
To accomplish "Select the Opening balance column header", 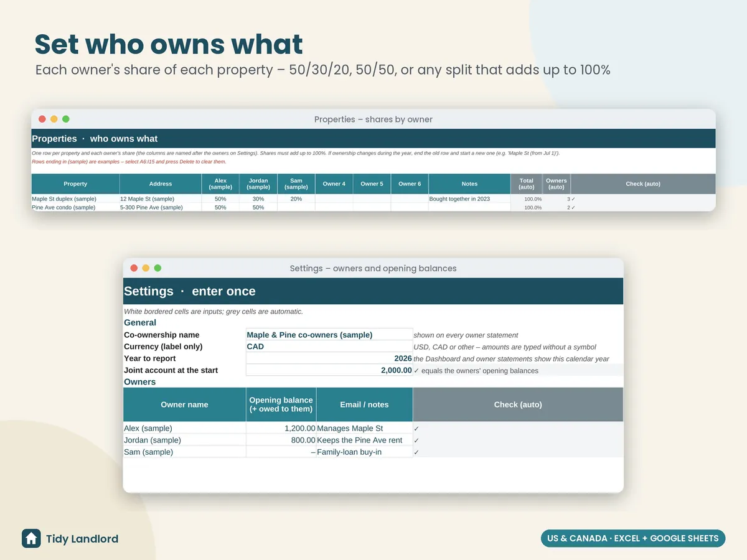I will coord(281,404).
